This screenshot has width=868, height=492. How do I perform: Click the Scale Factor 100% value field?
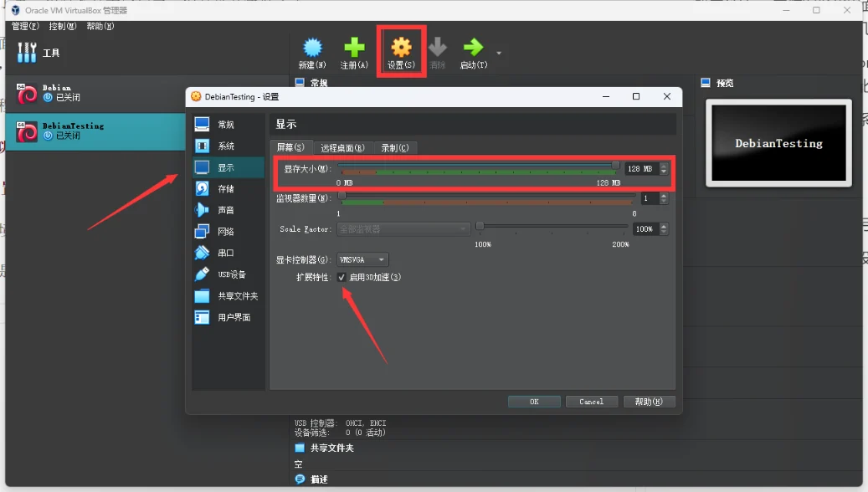[645, 229]
